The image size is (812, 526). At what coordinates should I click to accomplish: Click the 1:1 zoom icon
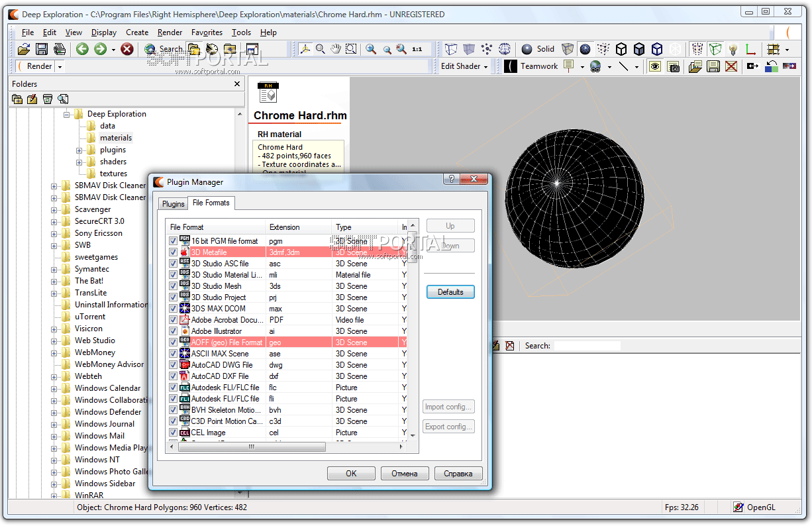point(417,49)
